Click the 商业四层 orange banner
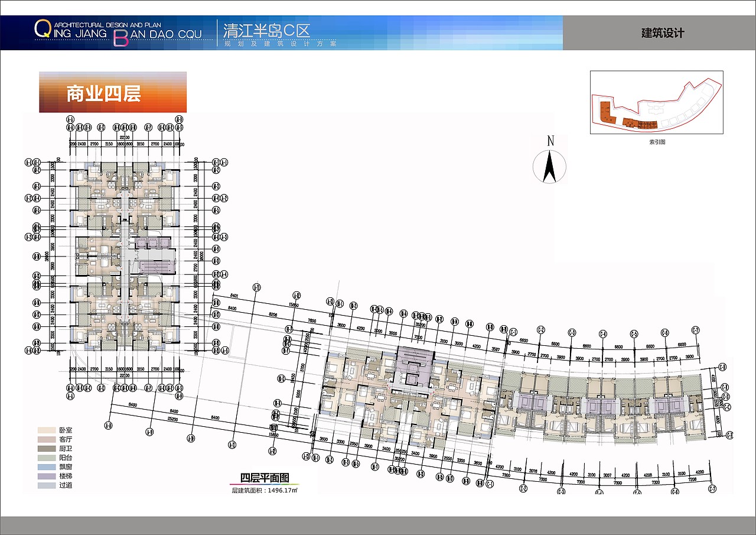The image size is (756, 535). point(113,92)
